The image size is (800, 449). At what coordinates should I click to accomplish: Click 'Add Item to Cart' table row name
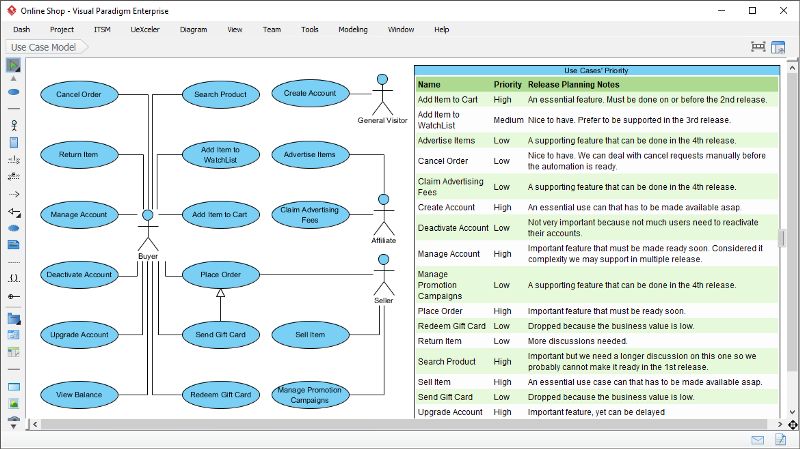coord(447,100)
